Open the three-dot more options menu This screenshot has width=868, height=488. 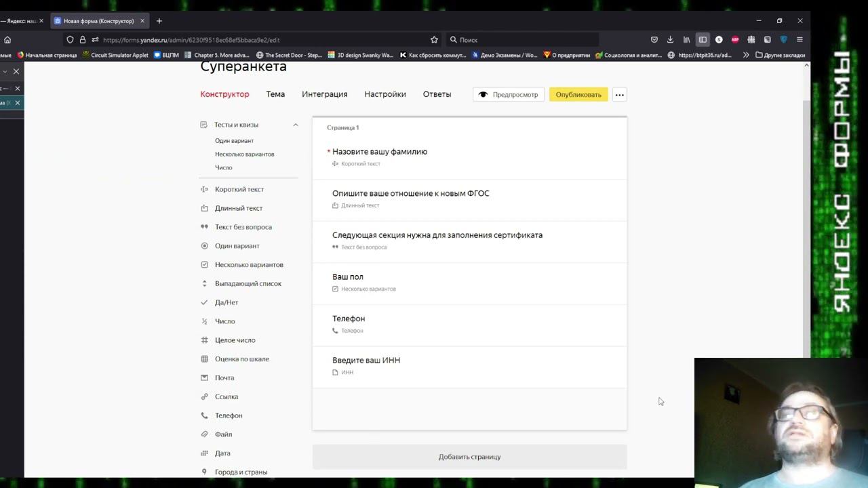619,95
